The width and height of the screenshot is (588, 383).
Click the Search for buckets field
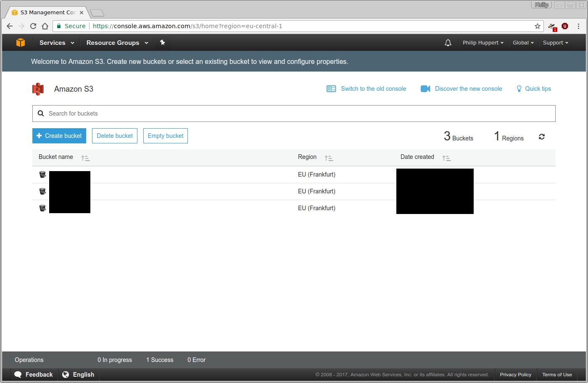[x=294, y=114]
